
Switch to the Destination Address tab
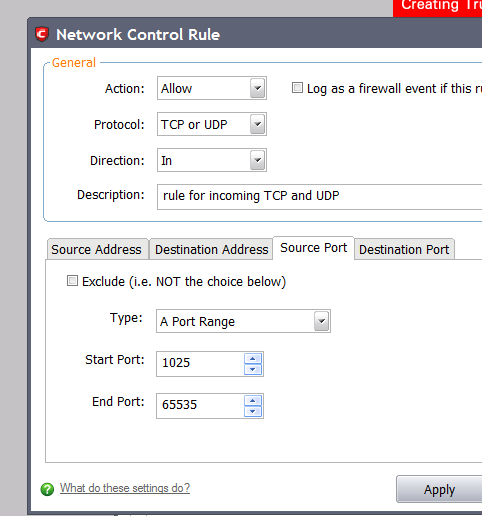(x=211, y=249)
